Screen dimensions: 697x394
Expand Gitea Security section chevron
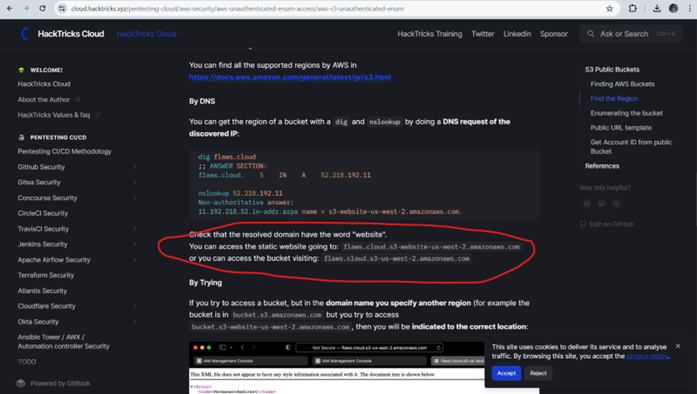tap(134, 182)
